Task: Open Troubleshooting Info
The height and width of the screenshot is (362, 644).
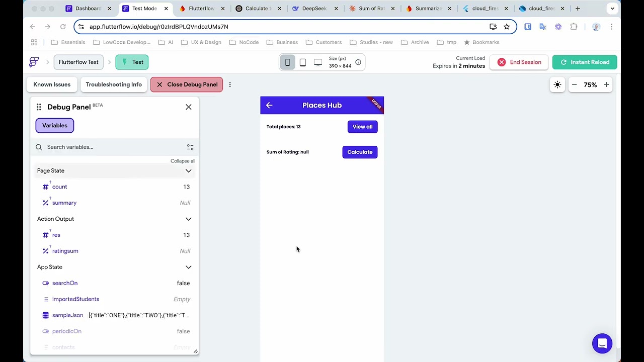Action: 114,84
